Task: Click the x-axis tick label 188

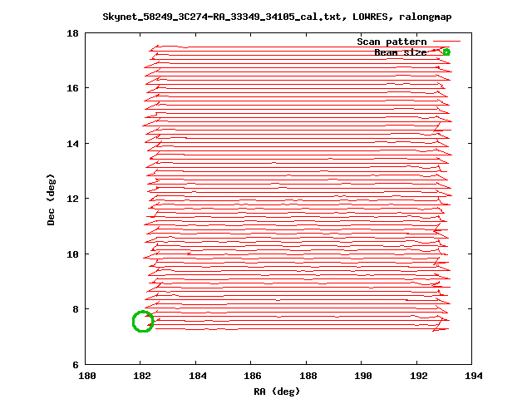Action: 308,376
